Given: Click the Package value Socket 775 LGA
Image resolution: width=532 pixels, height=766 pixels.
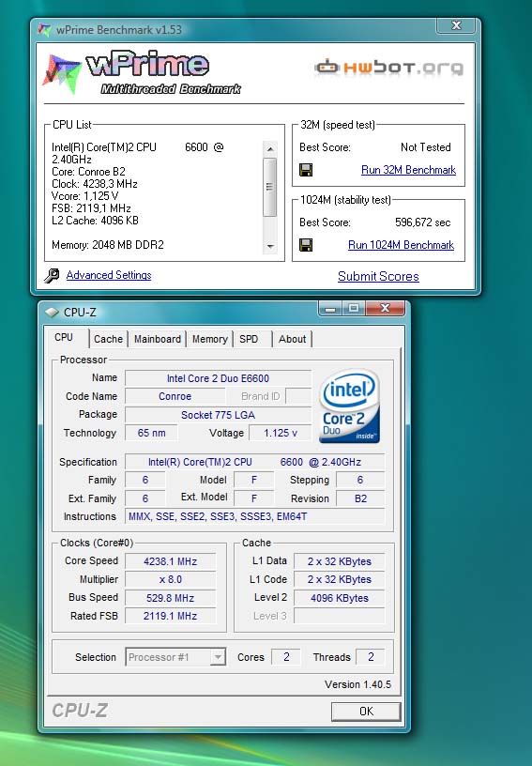Looking at the screenshot, I should (x=219, y=415).
